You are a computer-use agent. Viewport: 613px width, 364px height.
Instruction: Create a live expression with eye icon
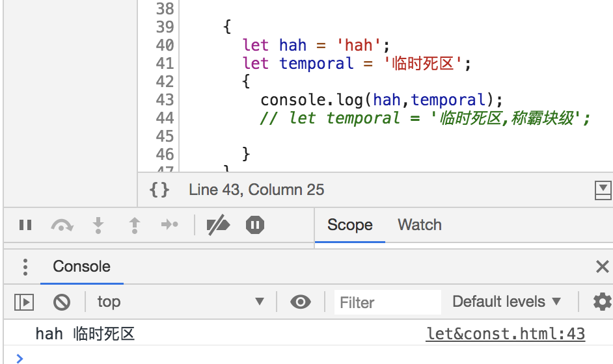tap(300, 302)
